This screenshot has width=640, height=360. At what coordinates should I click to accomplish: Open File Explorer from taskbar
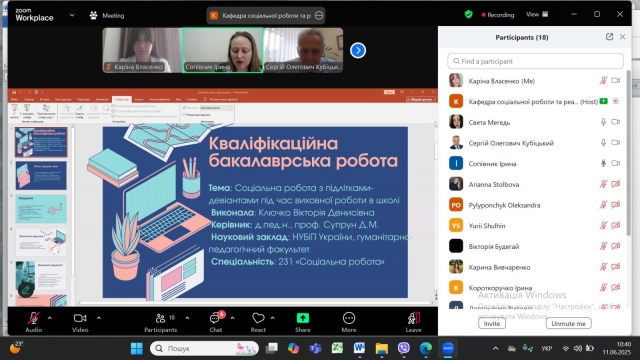pos(382,349)
